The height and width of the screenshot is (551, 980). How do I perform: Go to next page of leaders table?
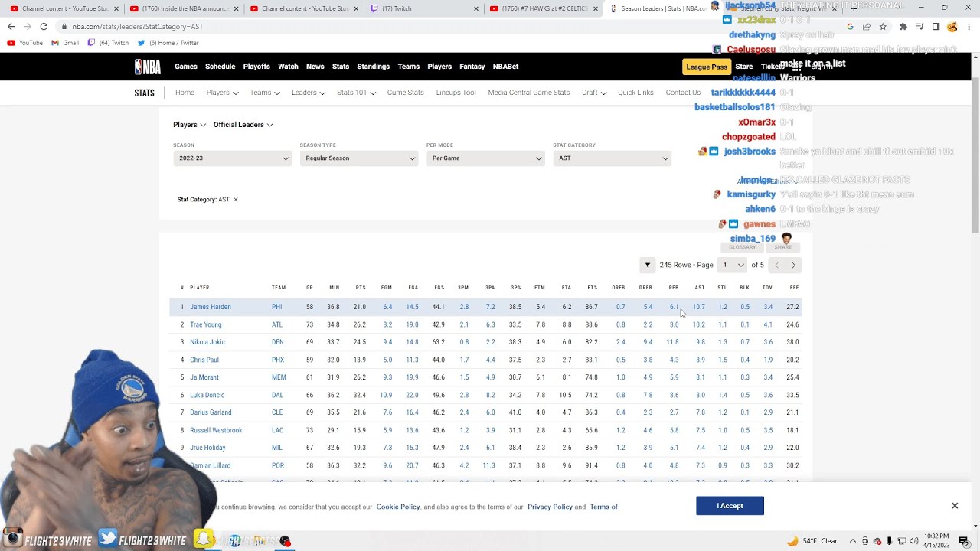pos(793,265)
